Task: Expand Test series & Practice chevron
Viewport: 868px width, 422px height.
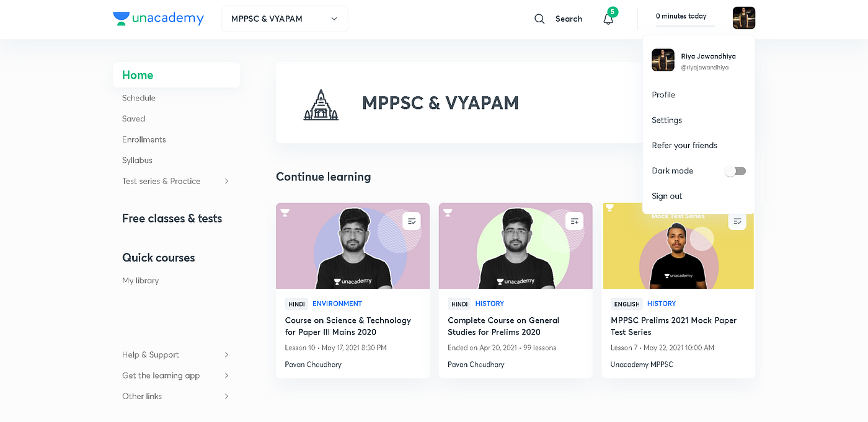Action: [x=226, y=181]
